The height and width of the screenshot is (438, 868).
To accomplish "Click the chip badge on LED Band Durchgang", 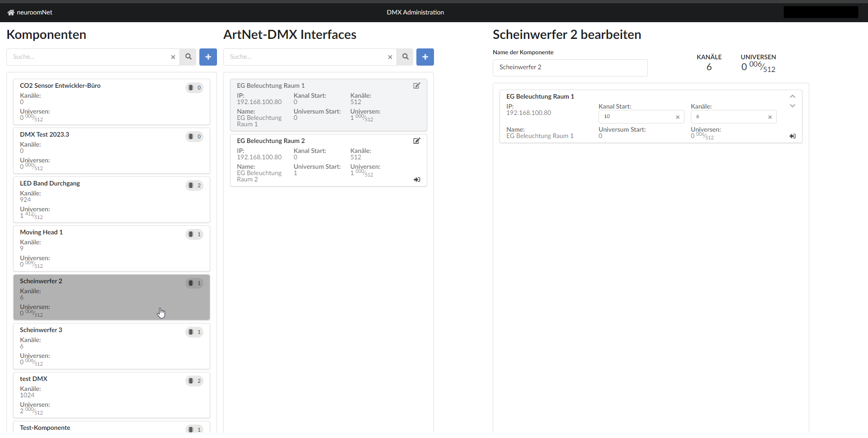I will click(x=194, y=185).
